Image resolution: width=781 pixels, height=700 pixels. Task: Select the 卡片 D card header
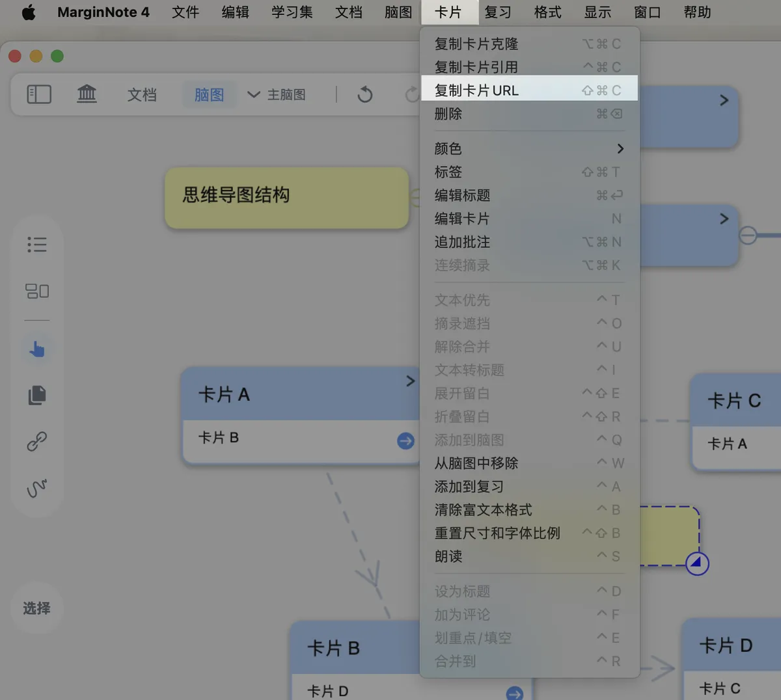point(732,645)
